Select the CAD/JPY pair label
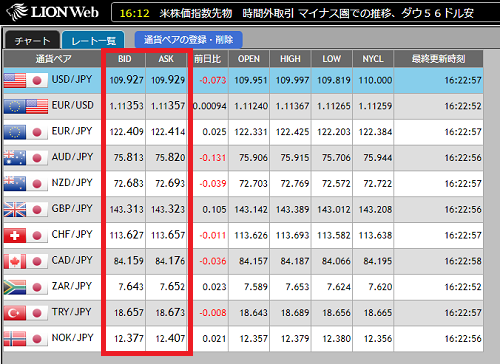Screen dimensions: 500x364 pos(72,260)
